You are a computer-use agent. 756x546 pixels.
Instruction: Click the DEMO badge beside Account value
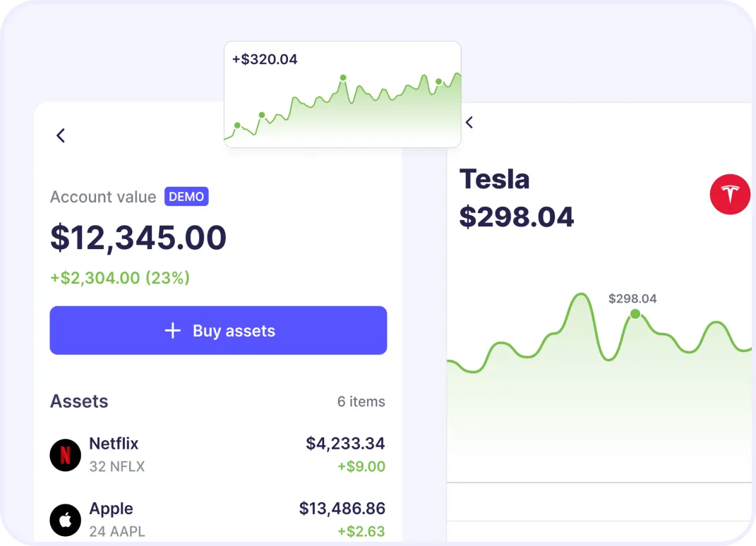pos(186,197)
